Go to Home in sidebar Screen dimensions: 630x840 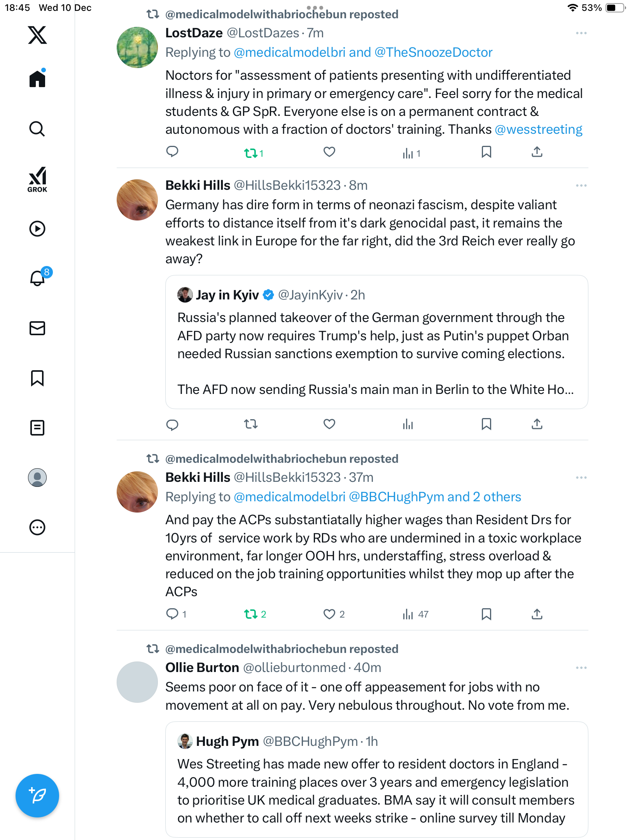(37, 79)
